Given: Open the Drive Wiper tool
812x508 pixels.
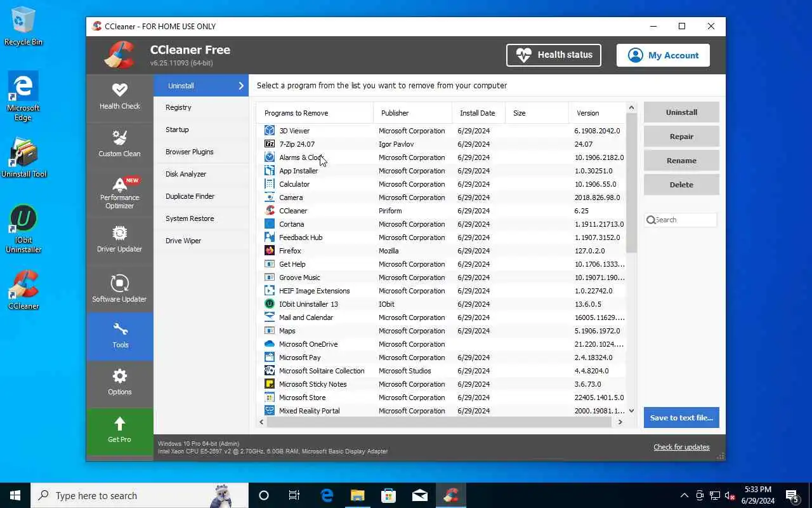Looking at the screenshot, I should [x=201, y=241].
